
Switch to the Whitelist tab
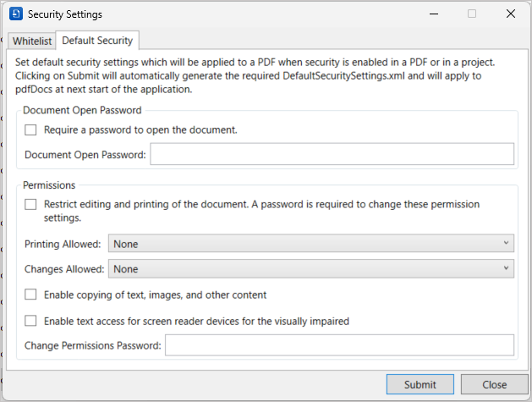pyautogui.click(x=32, y=41)
